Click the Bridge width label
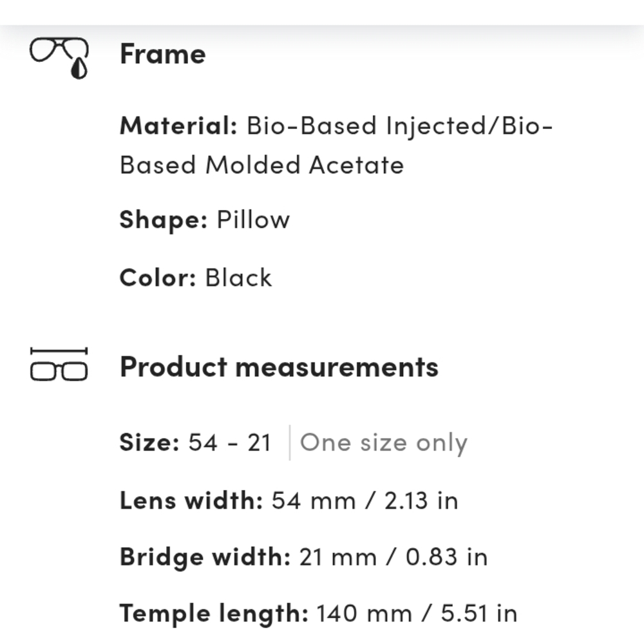The width and height of the screenshot is (644, 644). click(x=205, y=557)
